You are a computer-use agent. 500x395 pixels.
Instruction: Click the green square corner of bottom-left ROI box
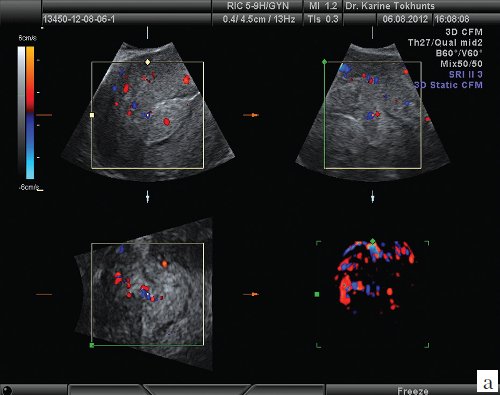pyautogui.click(x=92, y=345)
